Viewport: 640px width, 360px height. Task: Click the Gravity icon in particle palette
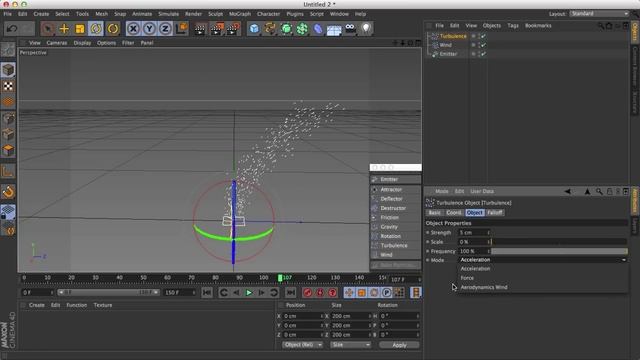[x=375, y=227]
